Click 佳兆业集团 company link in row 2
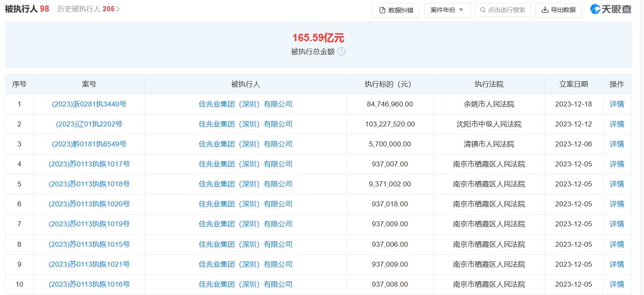Image resolution: width=644 pixels, height=295 pixels. pyautogui.click(x=245, y=124)
